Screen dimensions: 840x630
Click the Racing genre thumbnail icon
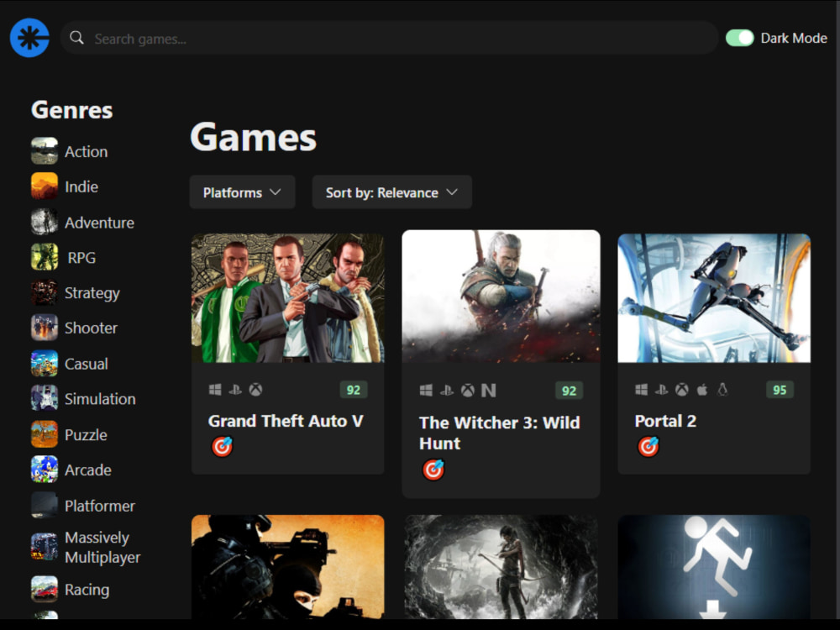click(x=45, y=589)
